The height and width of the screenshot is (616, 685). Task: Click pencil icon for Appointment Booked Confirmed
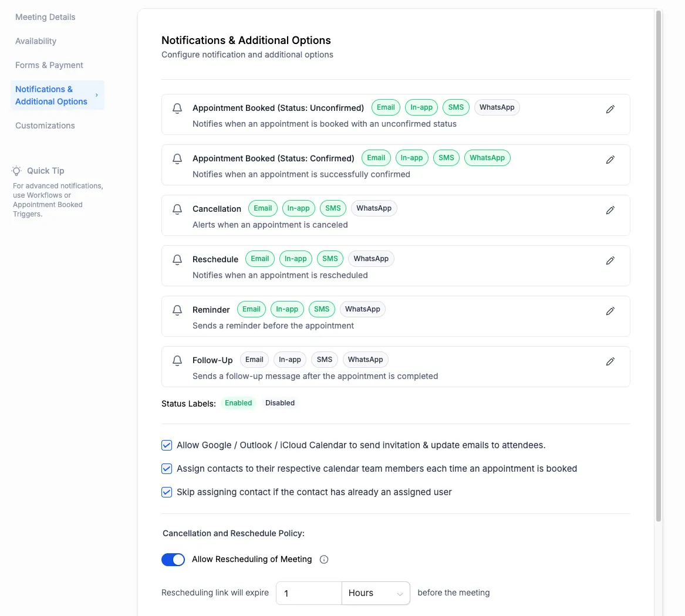coord(610,160)
